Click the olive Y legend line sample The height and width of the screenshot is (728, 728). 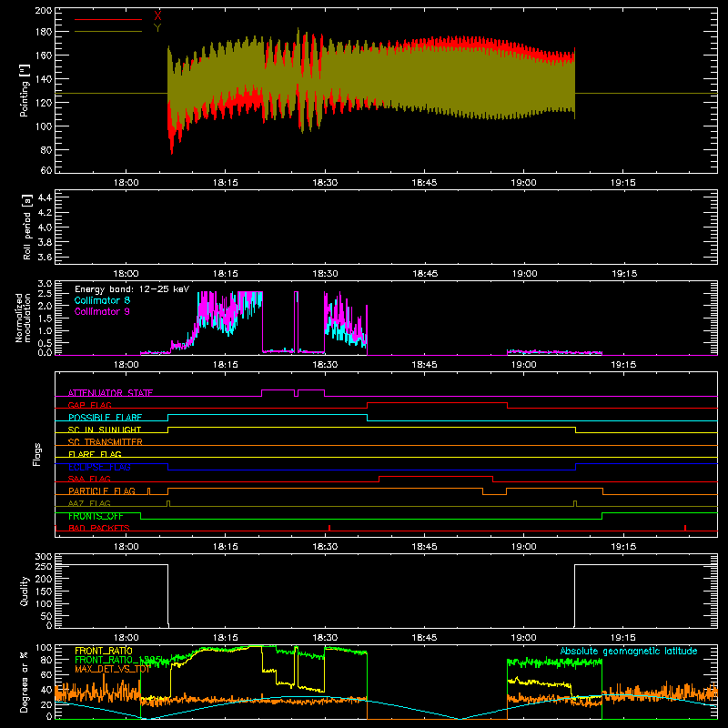108,32
